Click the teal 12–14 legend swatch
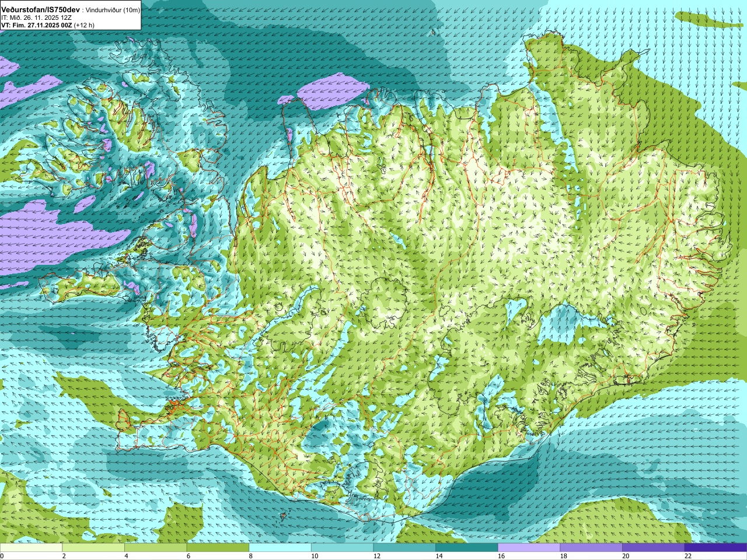The image size is (747, 560). pyautogui.click(x=404, y=548)
